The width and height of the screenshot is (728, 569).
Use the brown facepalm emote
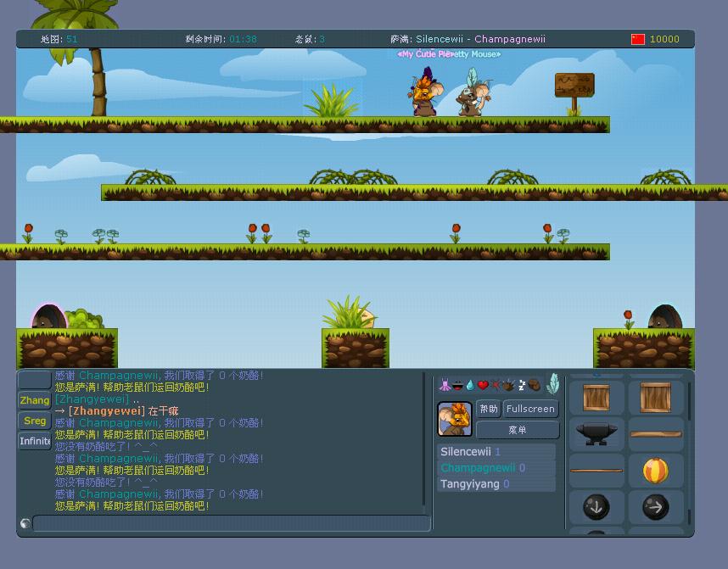coord(534,385)
